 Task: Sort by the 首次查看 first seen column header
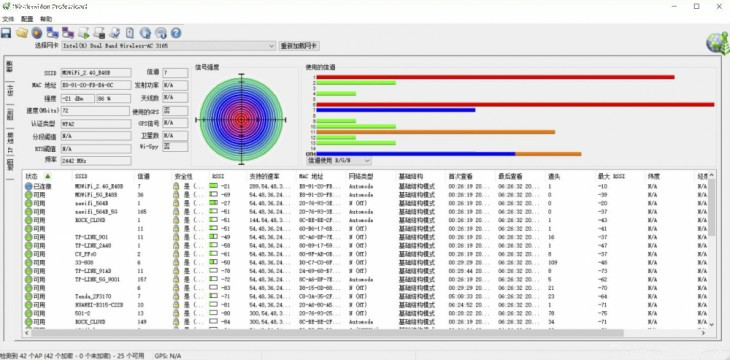click(470, 176)
